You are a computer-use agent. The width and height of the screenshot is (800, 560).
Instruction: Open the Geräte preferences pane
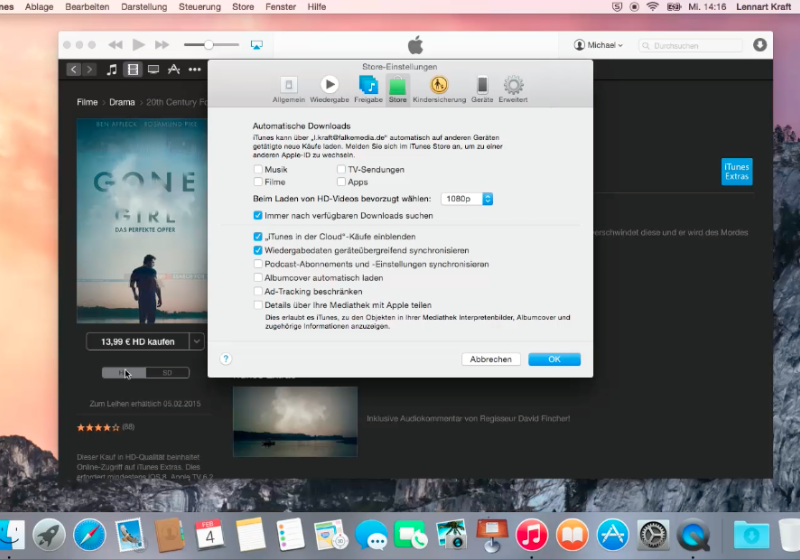[482, 87]
